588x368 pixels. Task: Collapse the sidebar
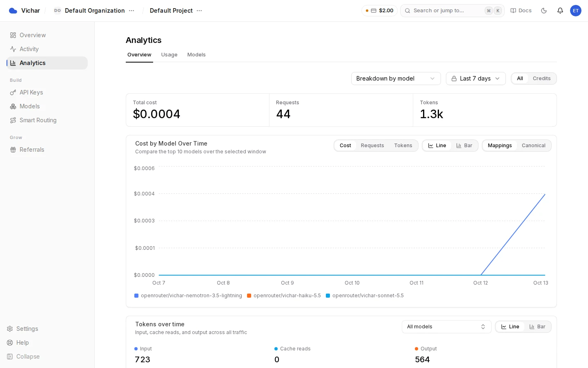pyautogui.click(x=23, y=357)
